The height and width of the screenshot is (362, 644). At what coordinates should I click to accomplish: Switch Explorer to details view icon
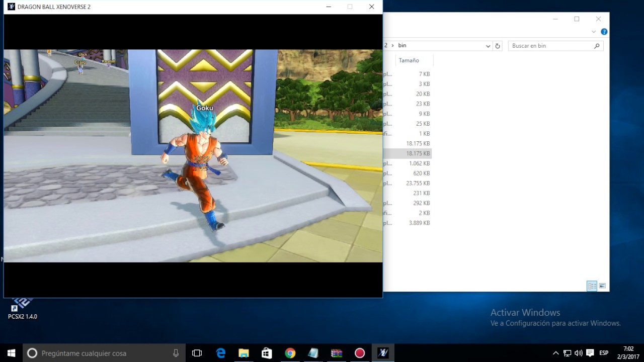point(592,286)
